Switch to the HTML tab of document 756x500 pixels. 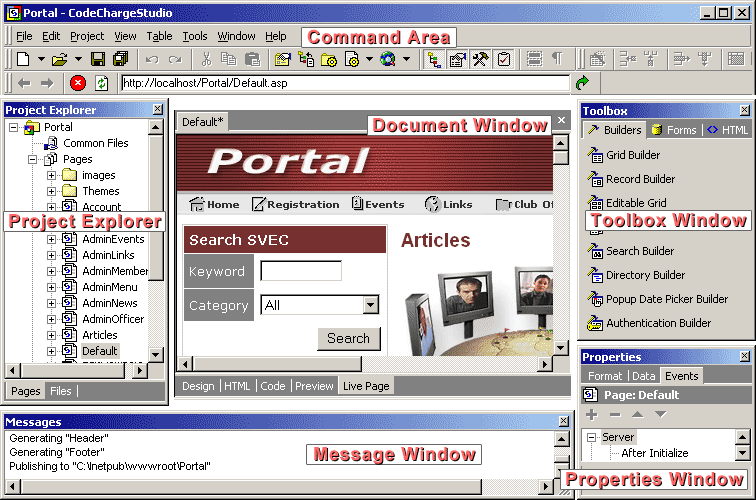(x=237, y=386)
